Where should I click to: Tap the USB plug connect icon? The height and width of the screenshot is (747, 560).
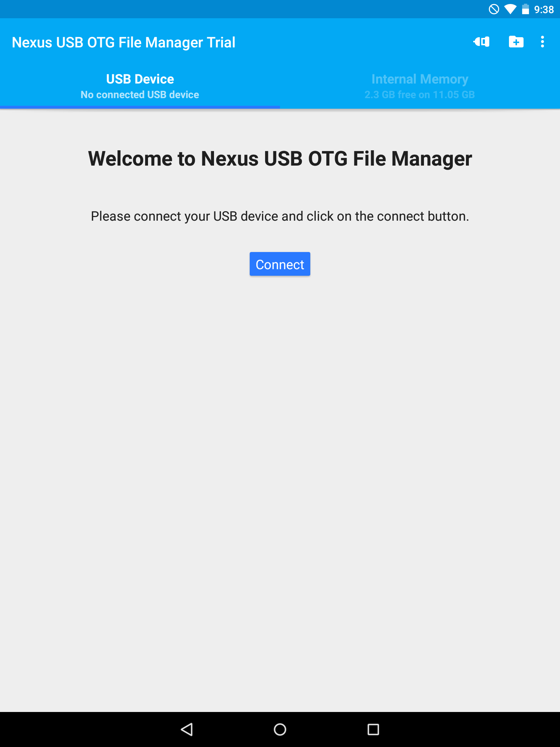click(x=481, y=42)
